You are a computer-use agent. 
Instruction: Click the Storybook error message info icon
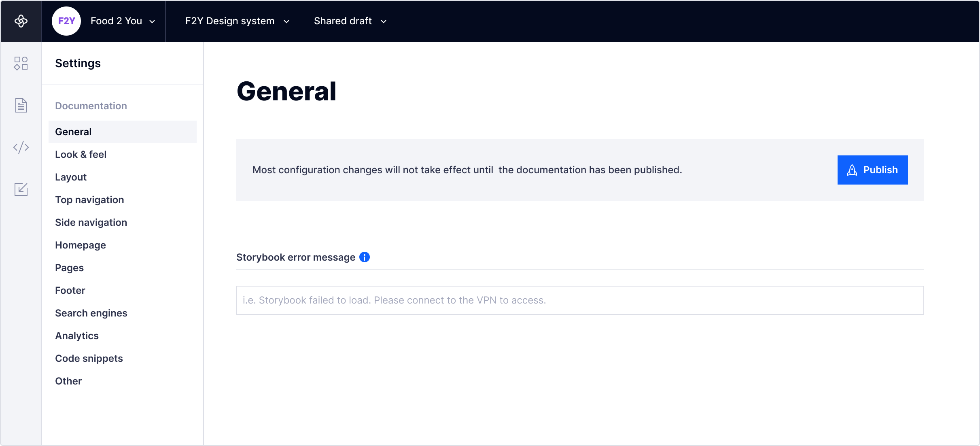click(365, 257)
